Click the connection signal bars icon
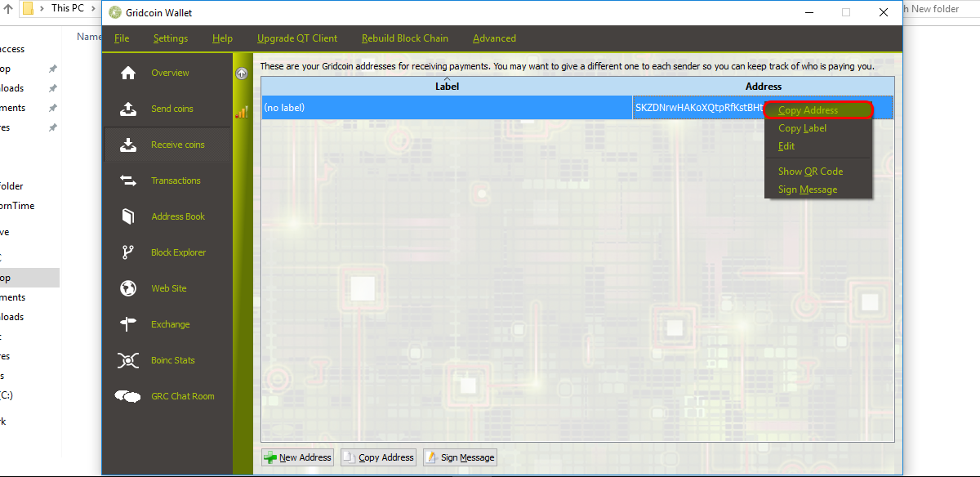The width and height of the screenshot is (980, 477). [x=242, y=112]
